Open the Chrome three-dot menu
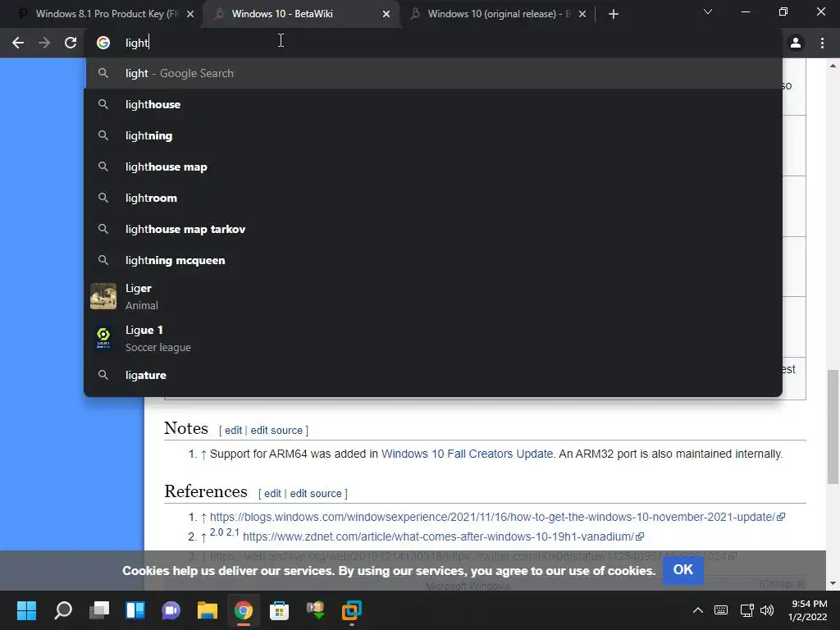This screenshot has height=630, width=840. tap(822, 43)
